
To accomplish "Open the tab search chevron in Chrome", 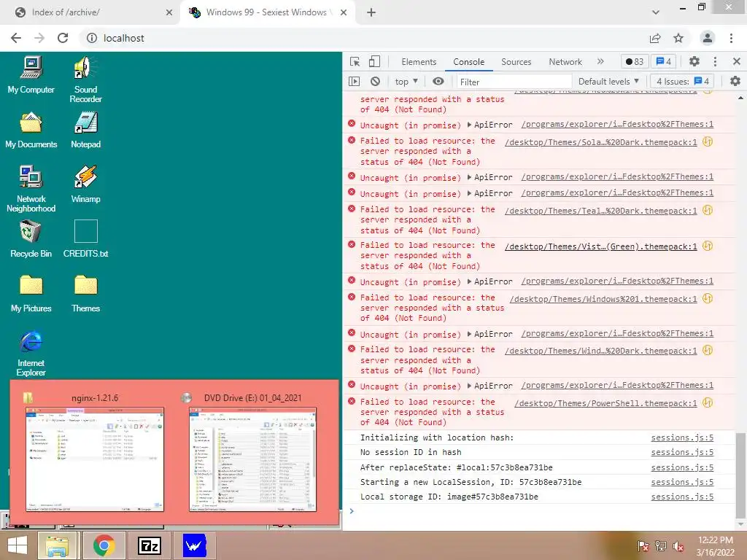I will pyautogui.click(x=656, y=12).
